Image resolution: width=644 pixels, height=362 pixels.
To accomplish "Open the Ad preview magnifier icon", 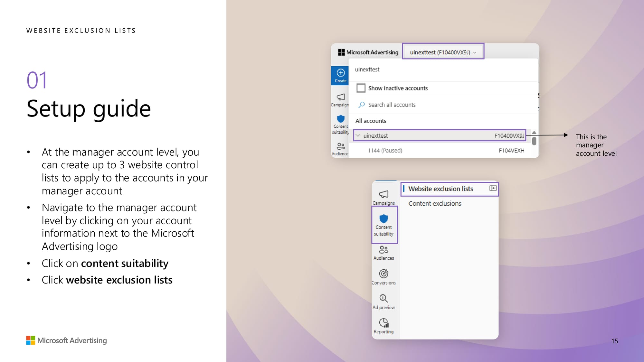I will tap(383, 298).
